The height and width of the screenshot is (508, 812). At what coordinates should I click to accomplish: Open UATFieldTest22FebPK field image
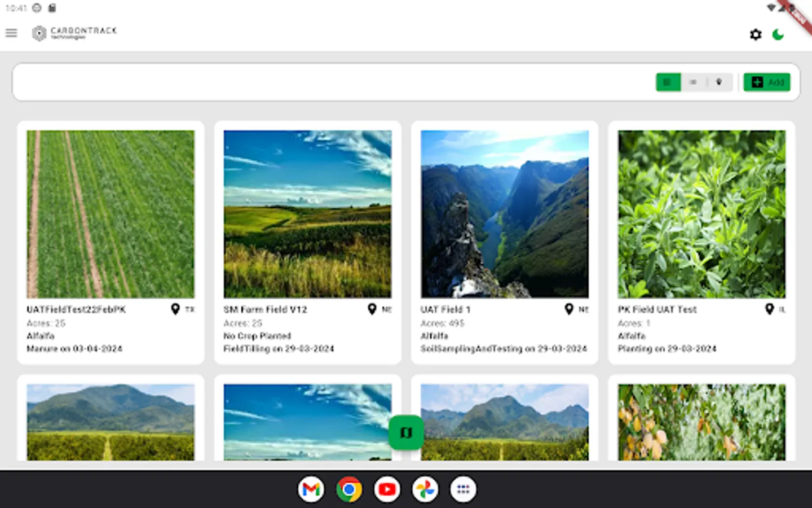coord(111,214)
